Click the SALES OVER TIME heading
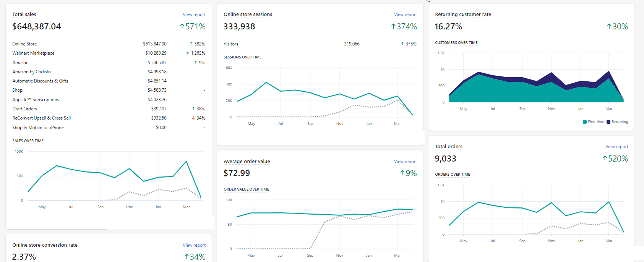The image size is (644, 262). point(28,141)
